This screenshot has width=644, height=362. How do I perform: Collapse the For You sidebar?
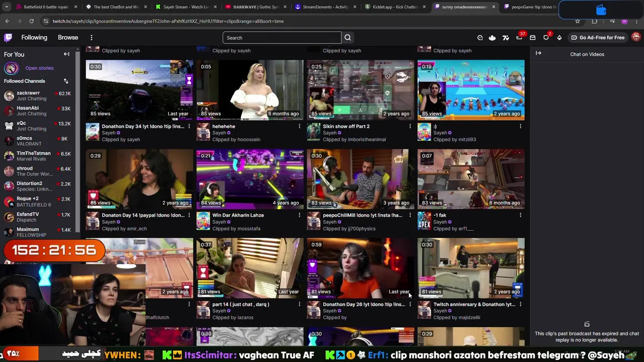(x=66, y=54)
